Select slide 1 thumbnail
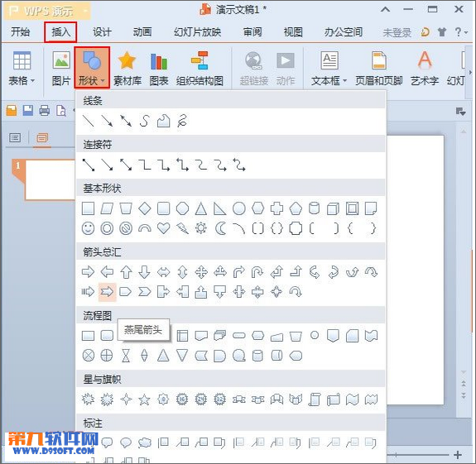The width and height of the screenshot is (476, 464). click(x=50, y=180)
